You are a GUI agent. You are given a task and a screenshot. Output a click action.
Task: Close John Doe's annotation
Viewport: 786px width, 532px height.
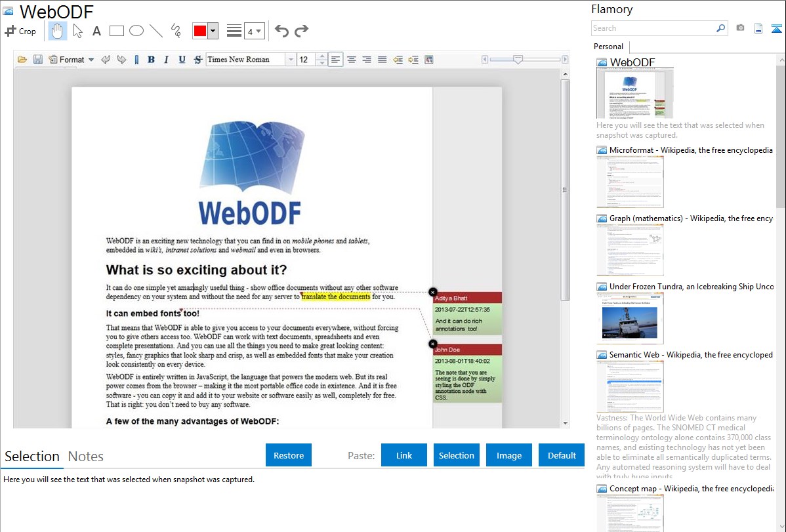tap(432, 344)
